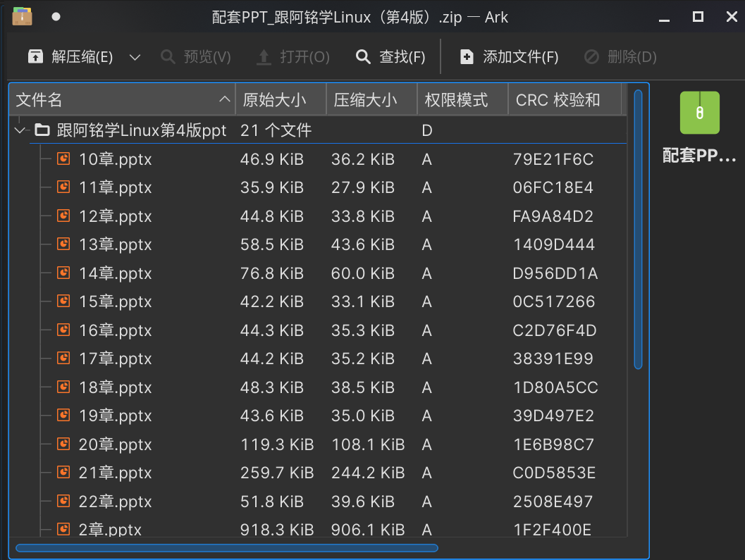Click the green zip archive thumbnail in info panel
The image size is (745, 560).
(699, 113)
